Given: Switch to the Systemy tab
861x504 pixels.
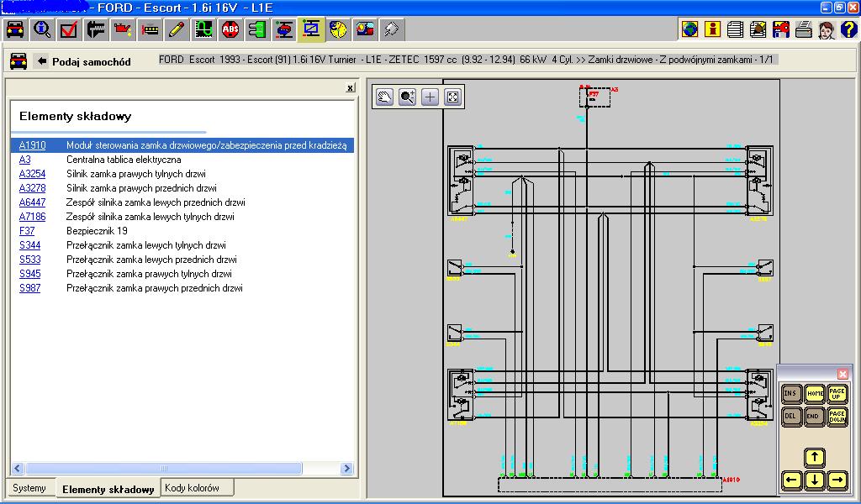Looking at the screenshot, I should click(29, 487).
